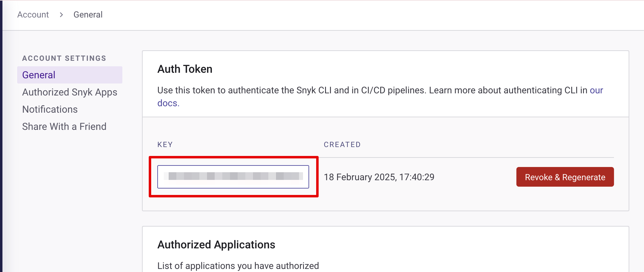
Task: Open Share With a Friend
Action: 64,126
